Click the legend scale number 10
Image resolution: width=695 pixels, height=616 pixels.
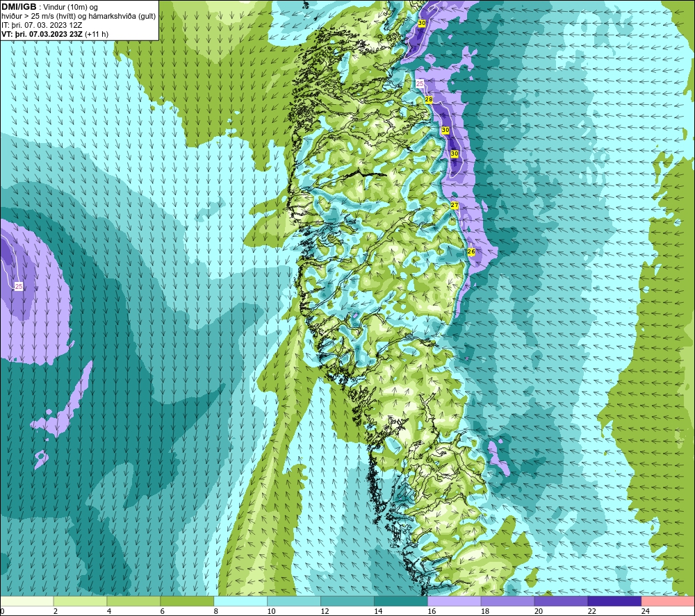click(271, 611)
